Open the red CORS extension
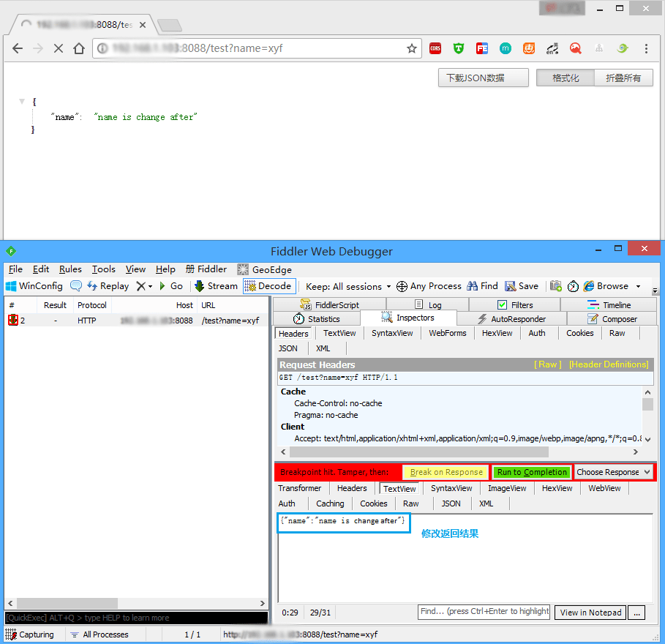The height and width of the screenshot is (644, 665). click(x=435, y=48)
